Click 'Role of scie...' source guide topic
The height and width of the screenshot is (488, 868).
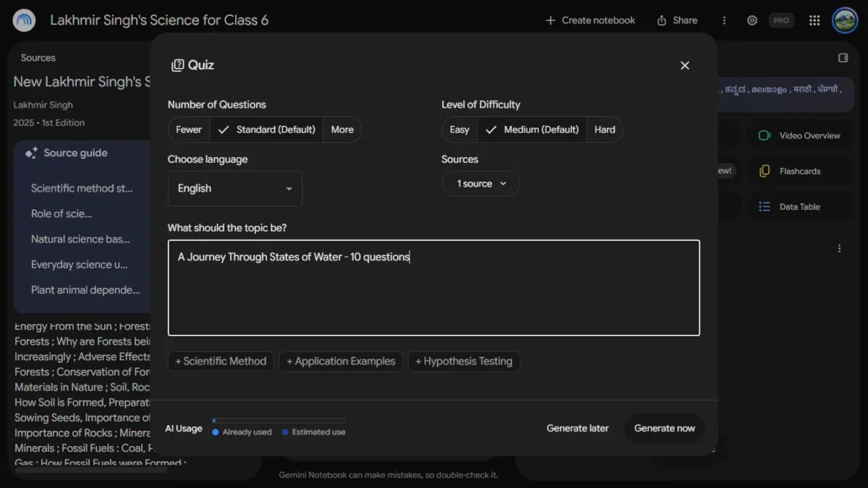[x=61, y=213]
